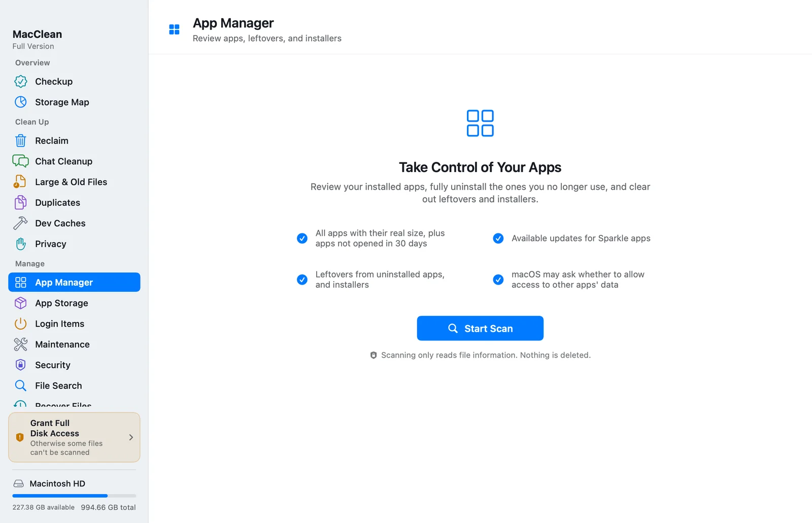Click the Maintenance wrench and screwdriver icon
This screenshot has height=523, width=812.
click(21, 344)
